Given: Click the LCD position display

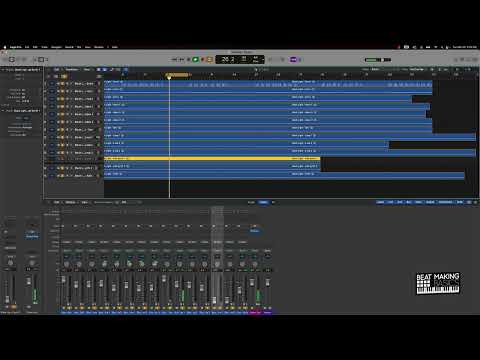Looking at the screenshot, I should click(240, 60).
